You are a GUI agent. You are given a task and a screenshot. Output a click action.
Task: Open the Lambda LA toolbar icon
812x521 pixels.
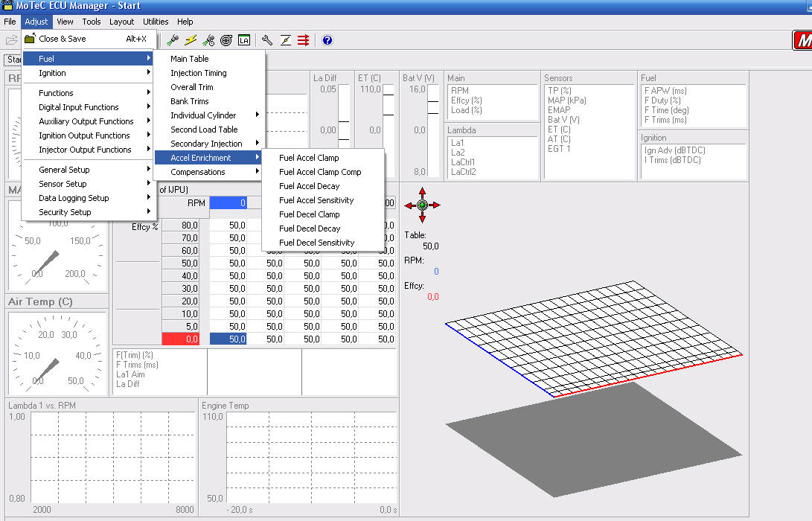[x=243, y=40]
